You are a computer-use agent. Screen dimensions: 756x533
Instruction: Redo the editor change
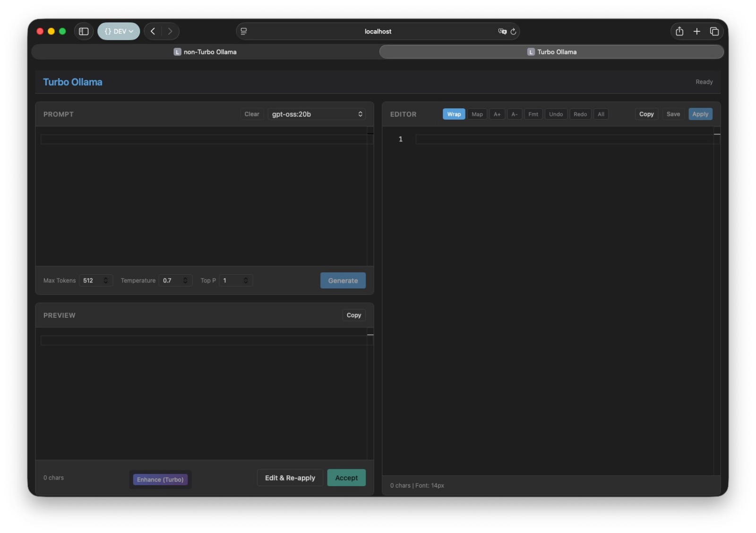[x=580, y=114]
